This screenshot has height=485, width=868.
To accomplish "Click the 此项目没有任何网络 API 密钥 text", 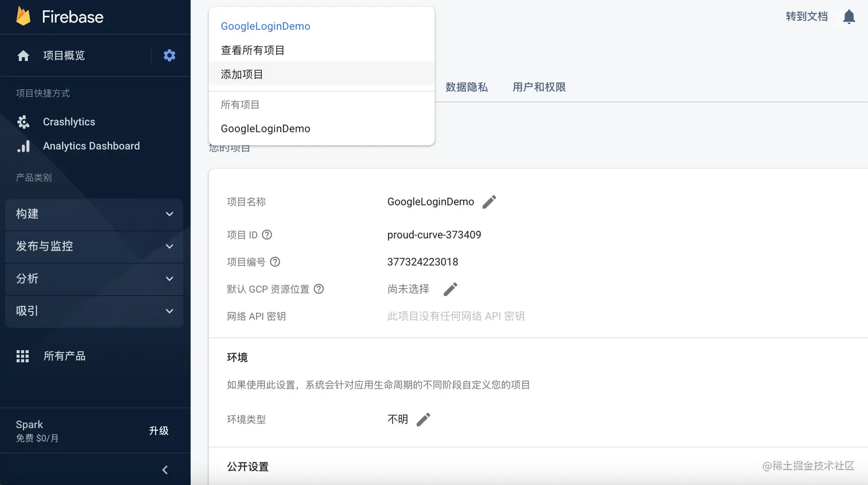I will point(456,316).
